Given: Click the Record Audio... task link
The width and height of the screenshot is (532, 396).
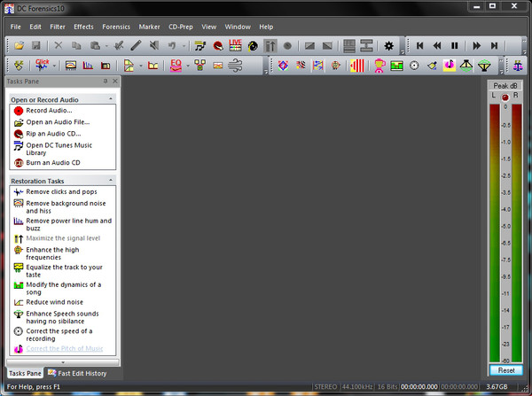Looking at the screenshot, I should click(x=49, y=111).
